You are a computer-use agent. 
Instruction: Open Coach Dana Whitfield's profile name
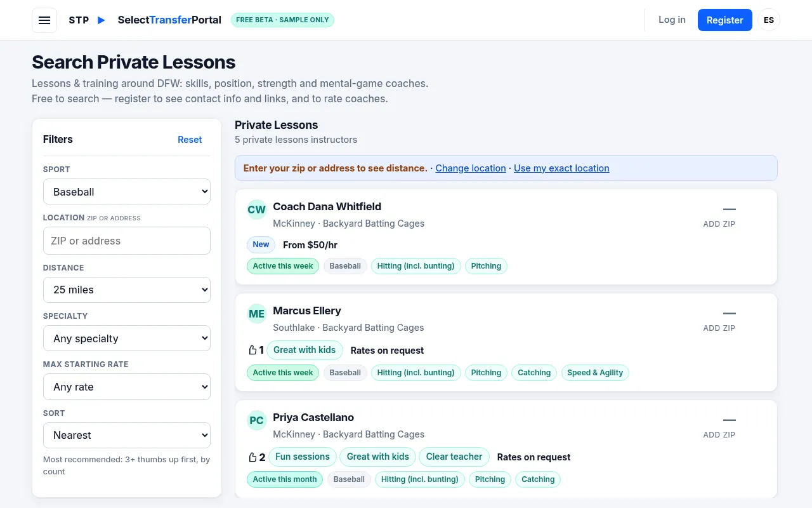327,206
